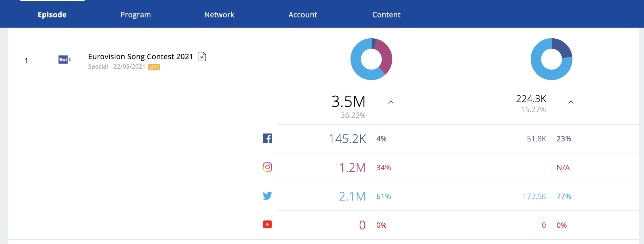Click Facebook value 145.2K
The image size is (644, 244).
[347, 139]
